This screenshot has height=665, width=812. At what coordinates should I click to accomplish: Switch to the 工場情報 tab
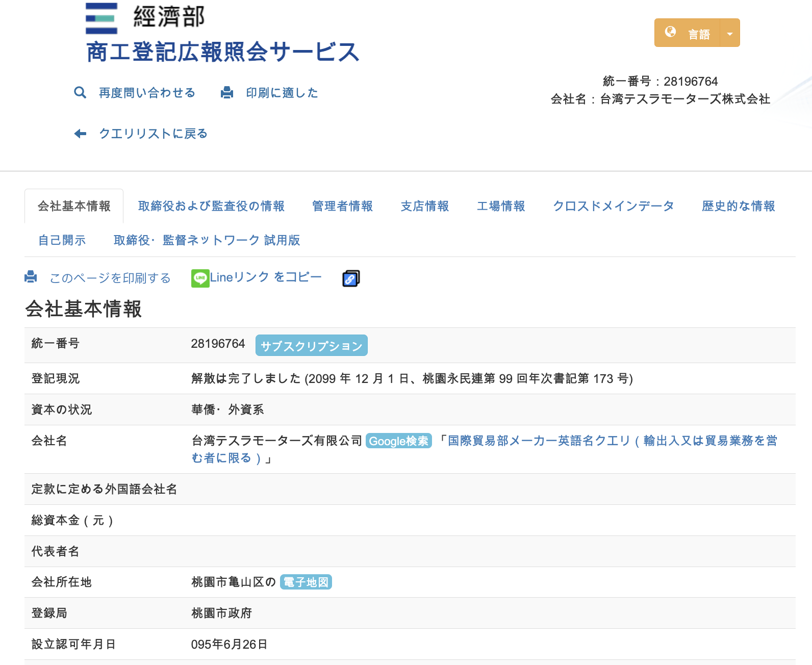(501, 206)
